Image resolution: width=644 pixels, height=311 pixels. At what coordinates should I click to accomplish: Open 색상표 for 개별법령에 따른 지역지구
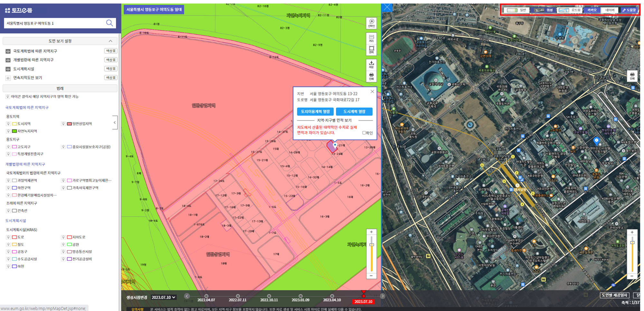tap(111, 60)
